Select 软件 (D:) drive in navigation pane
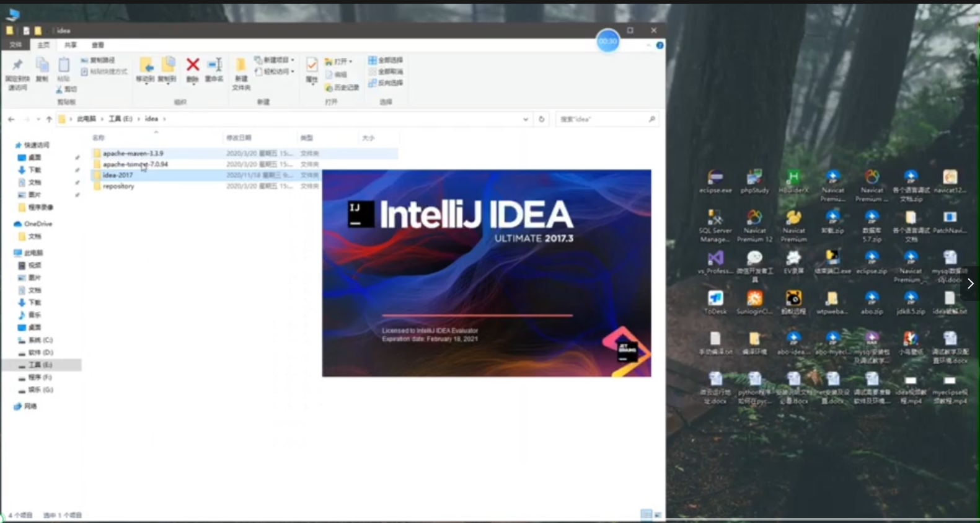980x523 pixels. [x=35, y=352]
